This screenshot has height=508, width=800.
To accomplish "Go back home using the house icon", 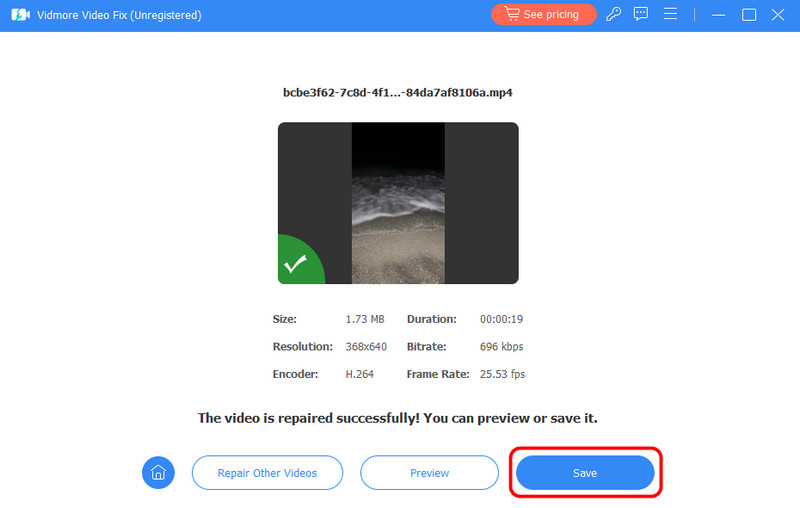I will (158, 472).
